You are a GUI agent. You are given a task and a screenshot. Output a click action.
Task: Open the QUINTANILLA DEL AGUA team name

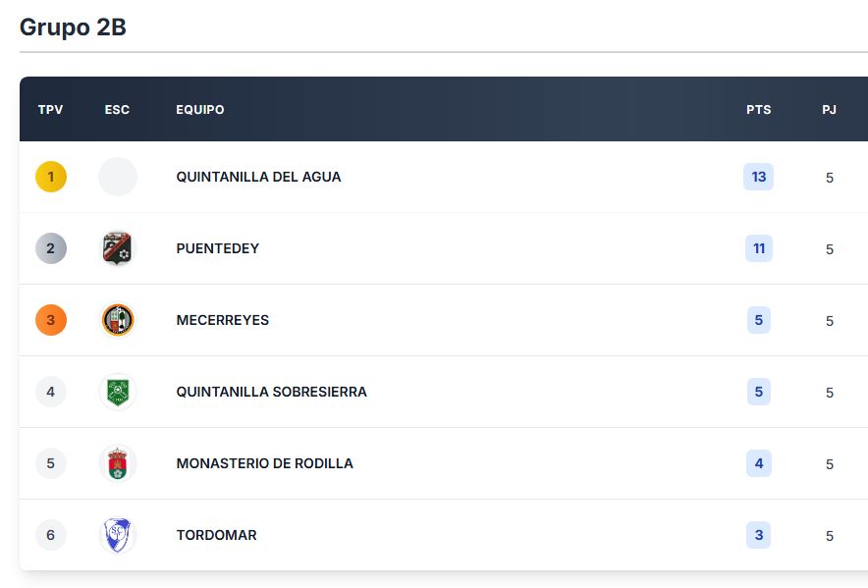pyautogui.click(x=258, y=177)
